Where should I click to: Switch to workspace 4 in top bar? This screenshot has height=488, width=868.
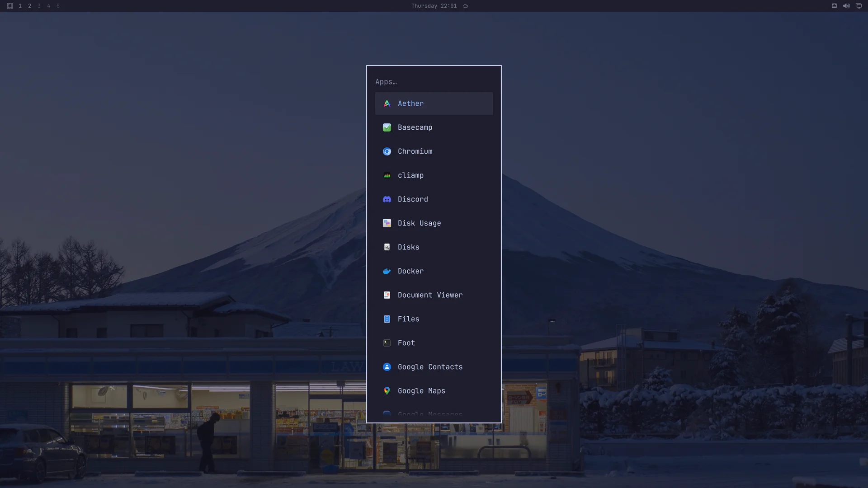[48, 6]
